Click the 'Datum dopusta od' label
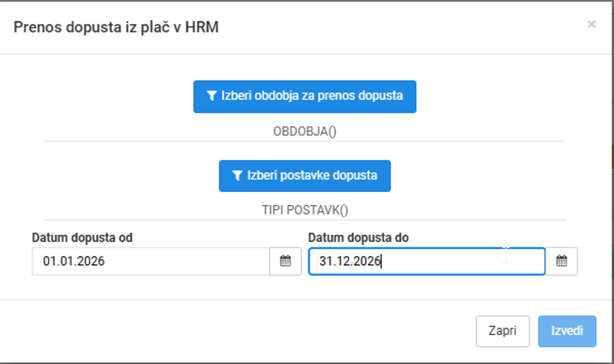Screen dimensions: 614x364 click(82, 238)
